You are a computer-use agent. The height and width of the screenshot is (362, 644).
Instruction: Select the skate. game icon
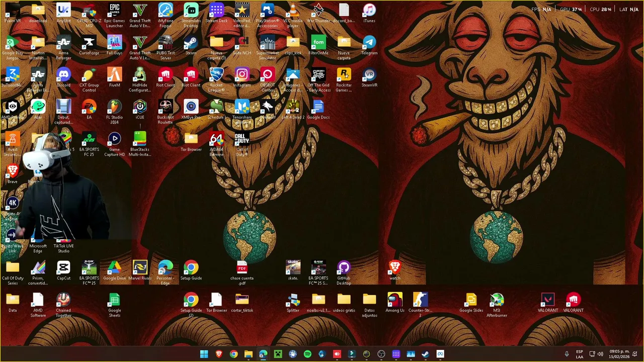click(x=293, y=271)
